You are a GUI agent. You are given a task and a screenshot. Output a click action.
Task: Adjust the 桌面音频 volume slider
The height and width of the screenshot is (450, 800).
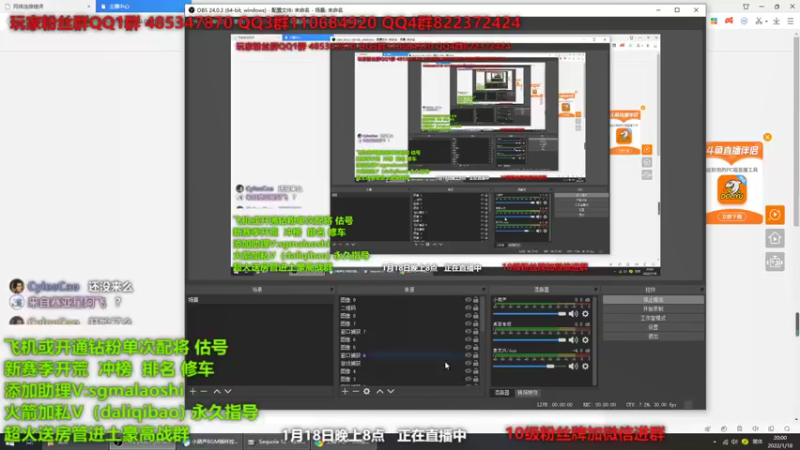click(x=530, y=340)
